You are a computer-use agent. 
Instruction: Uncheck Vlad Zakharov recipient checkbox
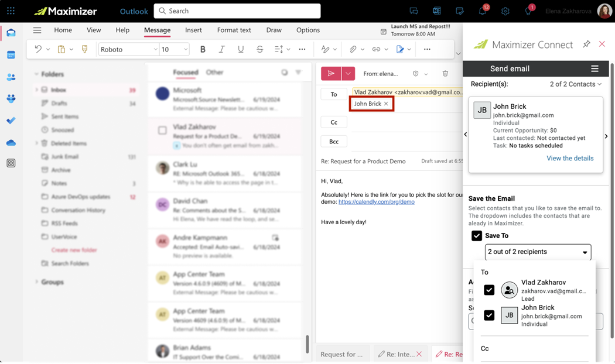[489, 290]
